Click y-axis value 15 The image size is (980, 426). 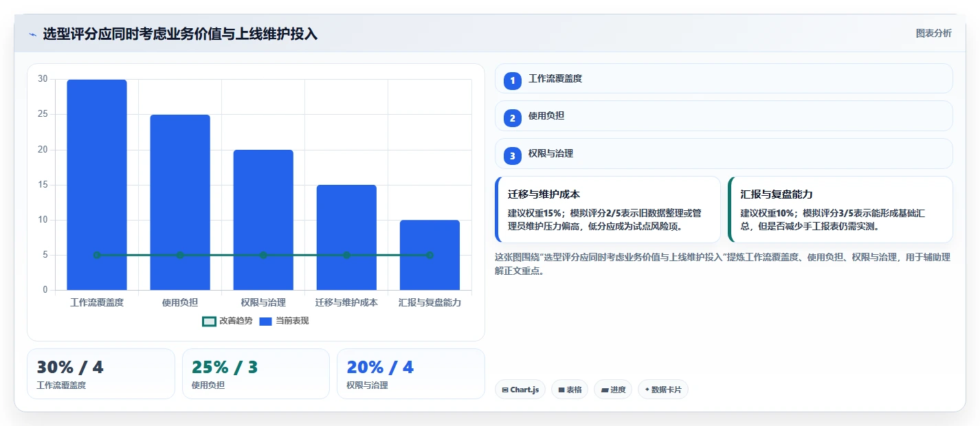tap(43, 185)
